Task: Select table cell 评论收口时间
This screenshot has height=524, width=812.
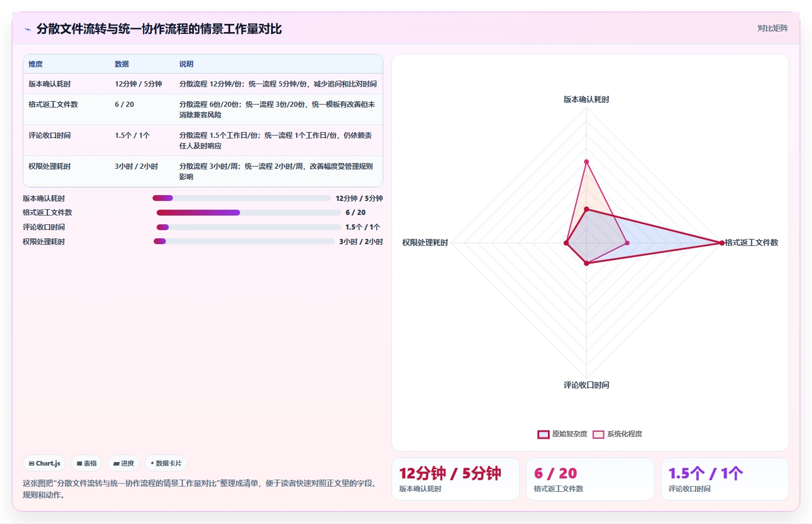Action: tap(50, 136)
